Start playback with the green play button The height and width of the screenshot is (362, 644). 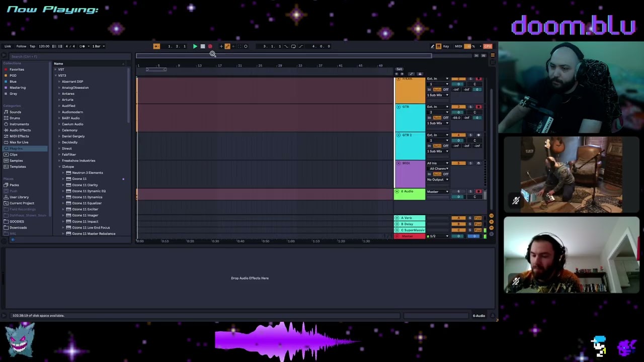pos(195,46)
